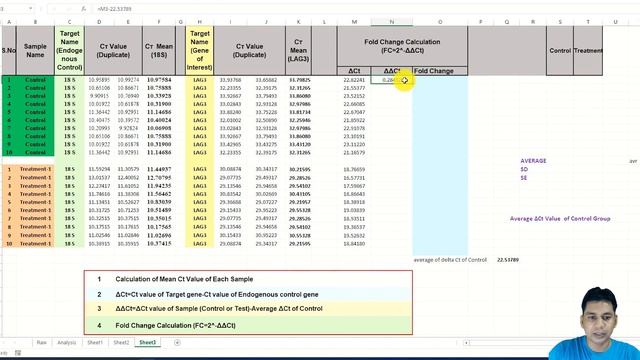Switch to the Raw sheet tab

click(x=41, y=342)
